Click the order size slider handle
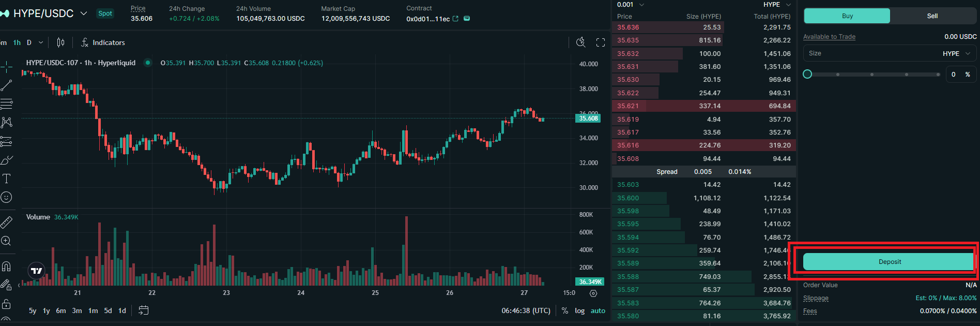Image resolution: width=980 pixels, height=326 pixels. tap(807, 75)
